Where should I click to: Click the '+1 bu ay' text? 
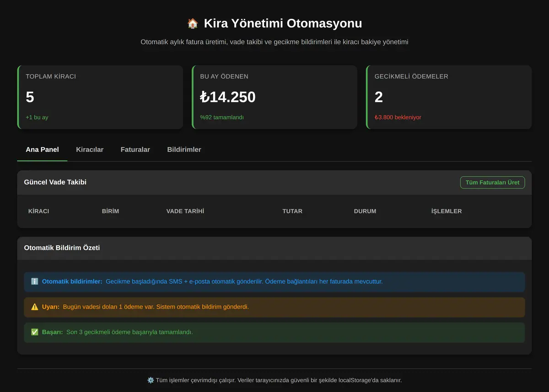pyautogui.click(x=37, y=117)
